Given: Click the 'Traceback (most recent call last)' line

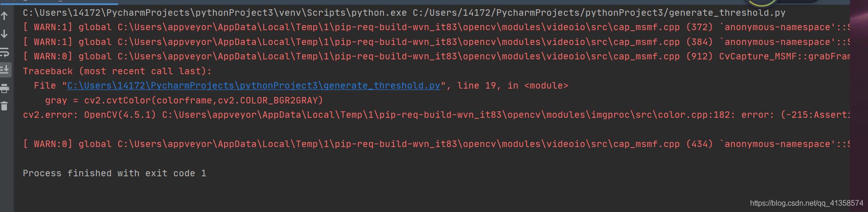Looking at the screenshot, I should point(117,71).
